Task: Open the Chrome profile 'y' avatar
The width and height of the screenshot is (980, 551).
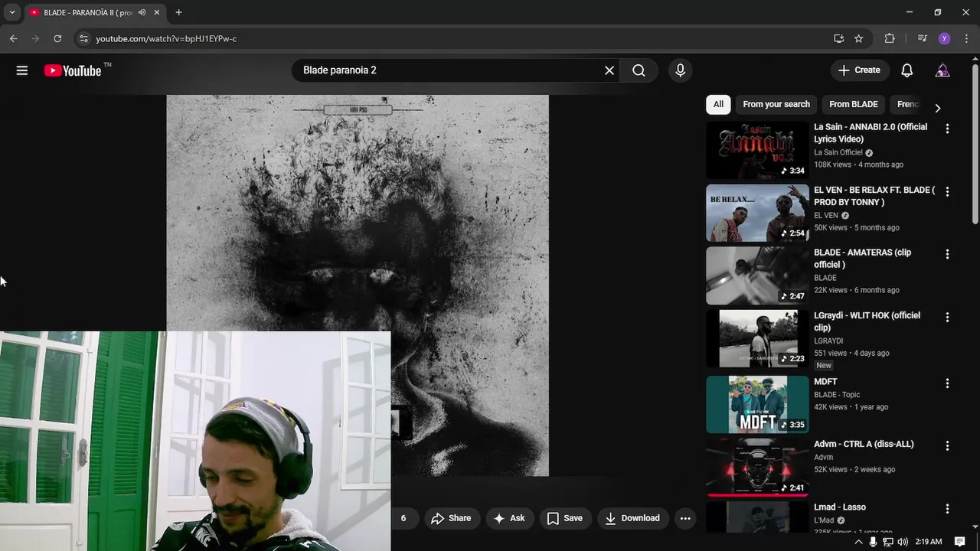Action: [944, 38]
